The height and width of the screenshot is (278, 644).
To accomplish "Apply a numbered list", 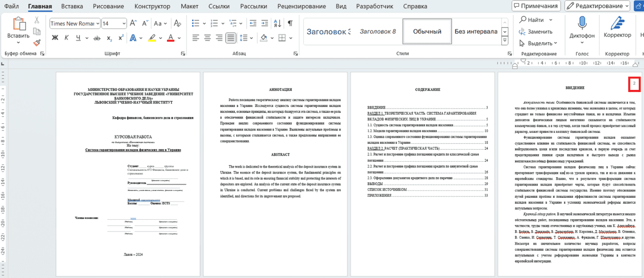I will 214,23.
